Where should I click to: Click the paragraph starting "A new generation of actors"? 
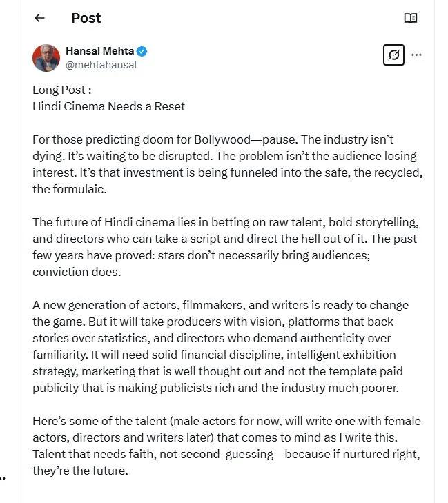pyautogui.click(x=224, y=346)
